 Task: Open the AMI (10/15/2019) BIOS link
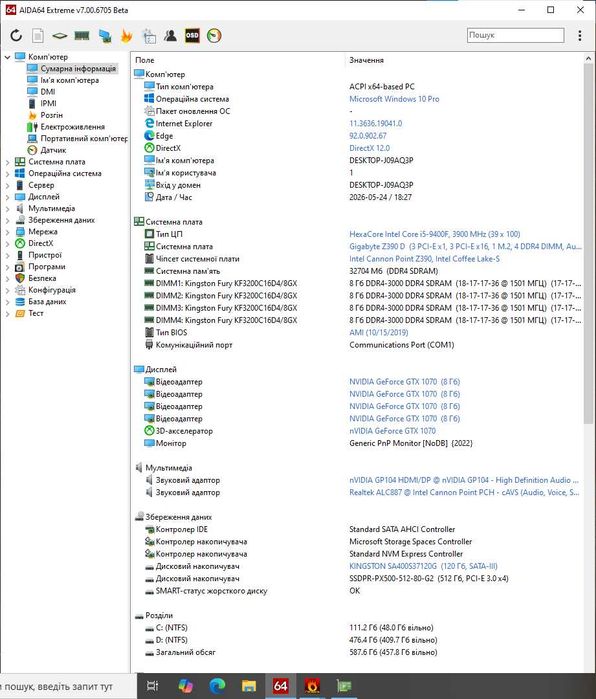pos(378,333)
